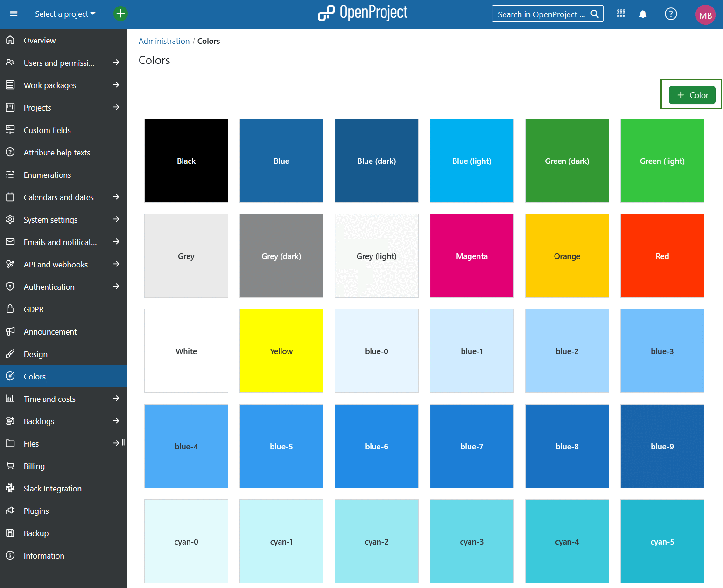Open the notifications bell

coord(643,14)
